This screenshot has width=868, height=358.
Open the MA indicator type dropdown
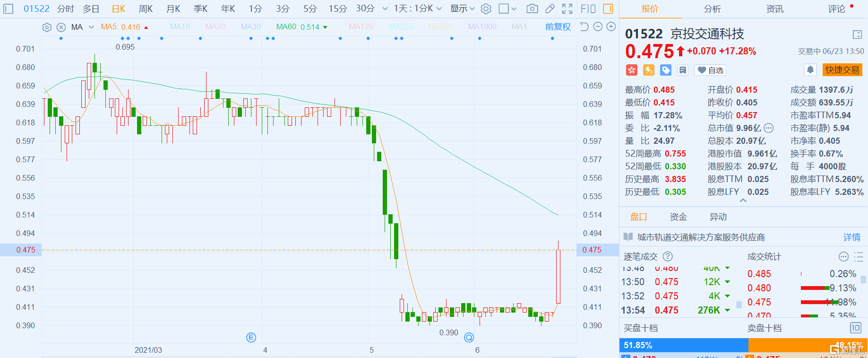click(91, 27)
